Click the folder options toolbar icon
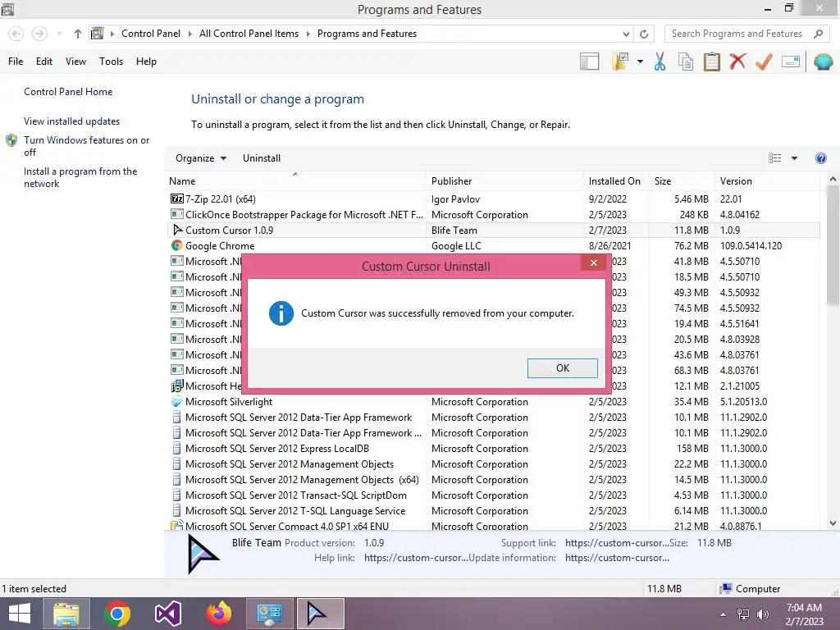Viewport: 840px width, 630px height. pyautogui.click(x=620, y=62)
